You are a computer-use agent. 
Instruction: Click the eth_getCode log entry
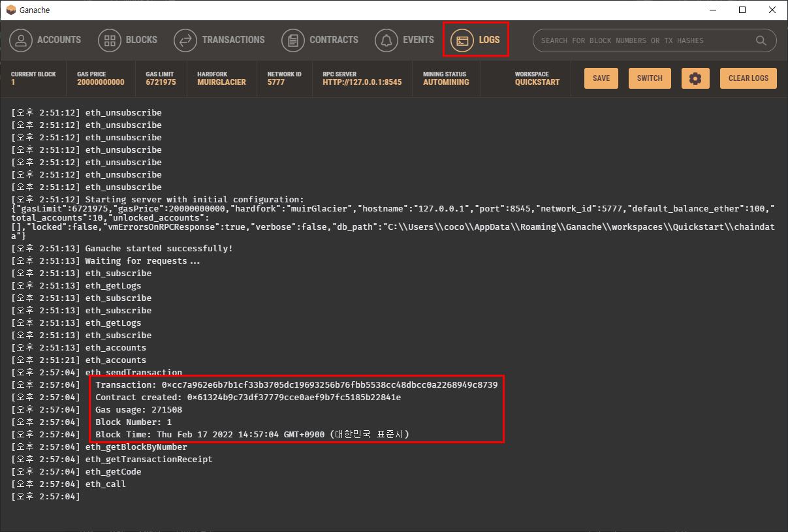tap(114, 472)
